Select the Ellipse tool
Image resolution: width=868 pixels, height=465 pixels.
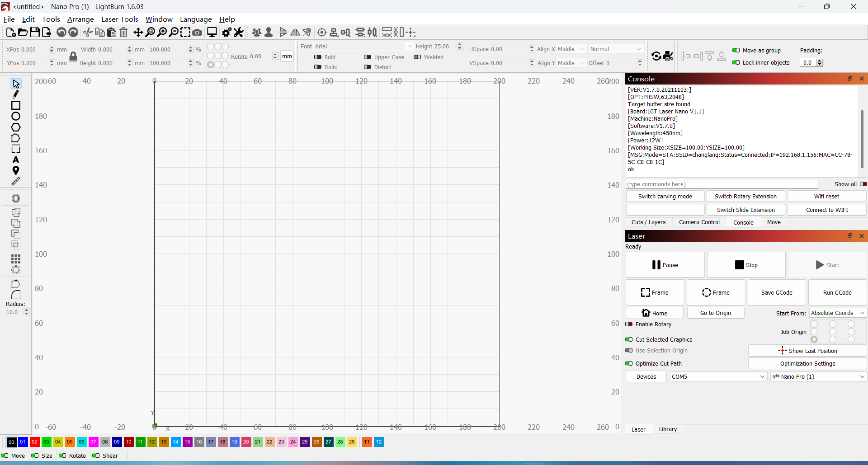pos(16,116)
